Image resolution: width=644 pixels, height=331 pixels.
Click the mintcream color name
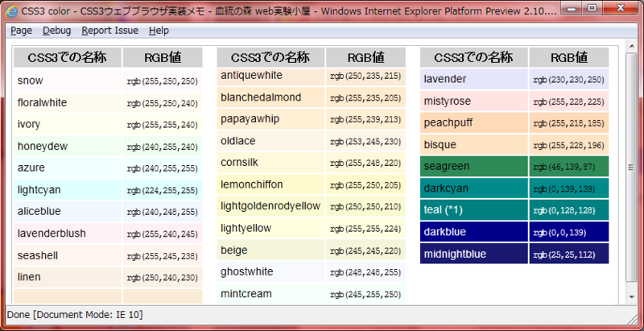pos(246,294)
